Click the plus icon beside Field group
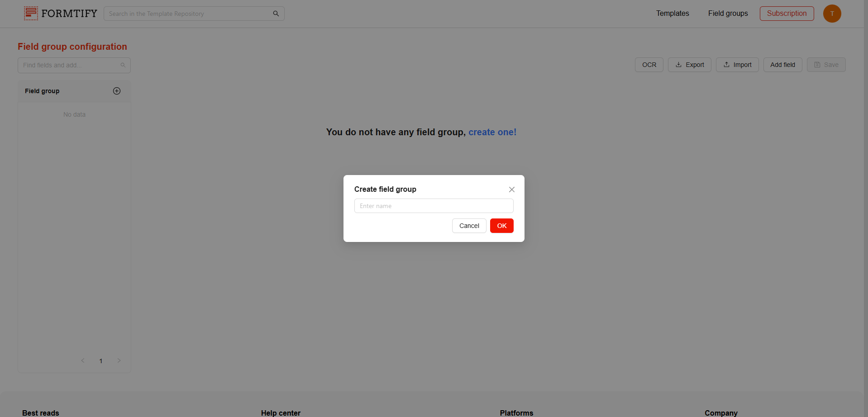The image size is (868, 417). pos(117,91)
